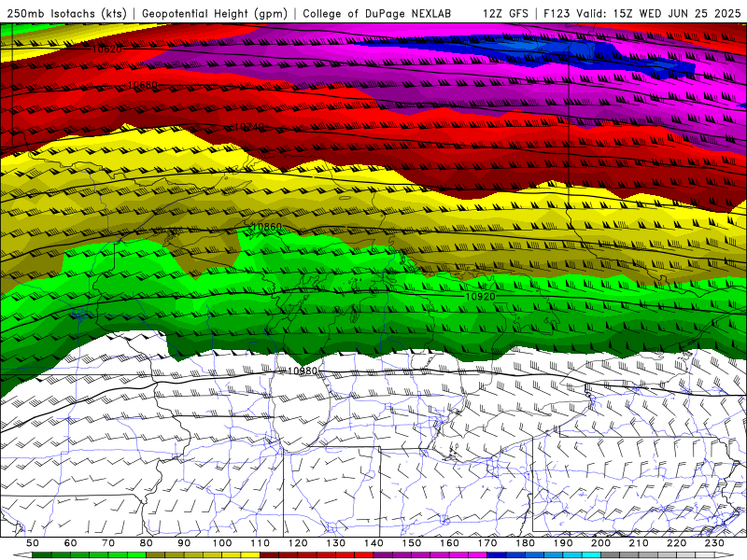The width and height of the screenshot is (747, 560).
Task: Click the 'Geopotential Height (gpm)' header text
Action: [215, 14]
